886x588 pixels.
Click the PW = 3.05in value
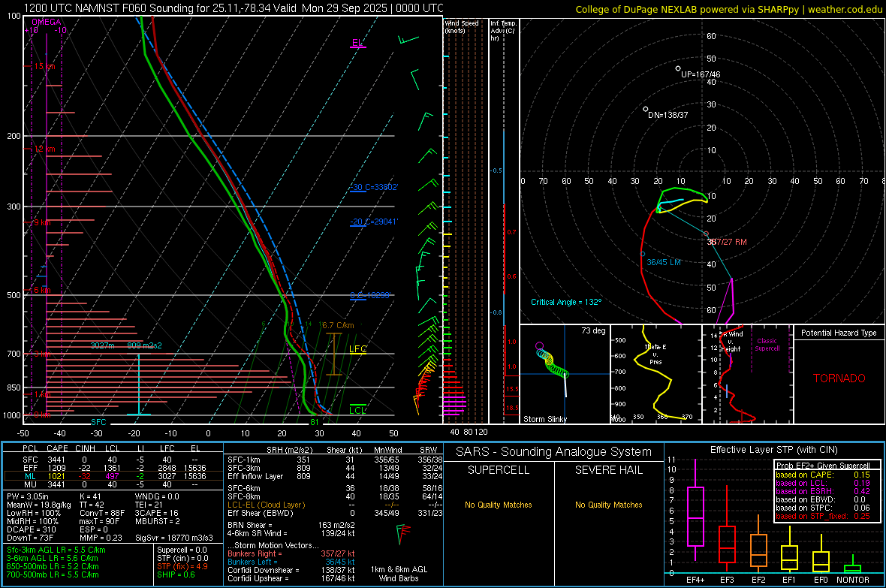tap(28, 496)
